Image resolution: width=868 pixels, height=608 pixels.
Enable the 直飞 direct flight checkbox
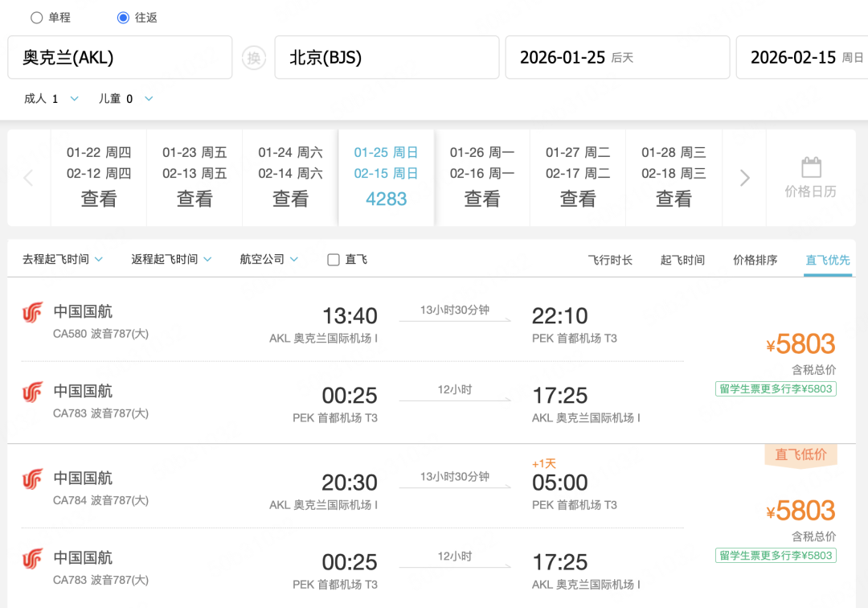coord(334,260)
